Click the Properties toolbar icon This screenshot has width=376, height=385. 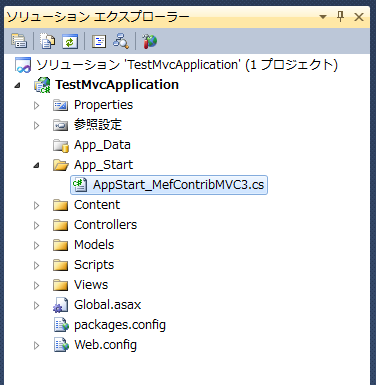[19, 41]
